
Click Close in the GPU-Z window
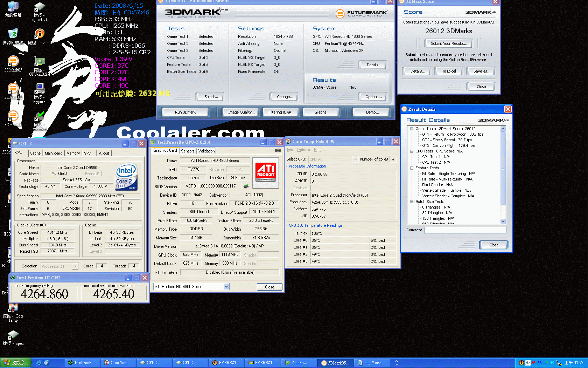tap(269, 287)
